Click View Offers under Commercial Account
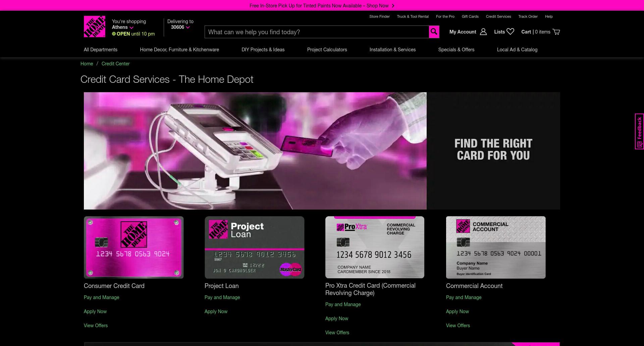 coord(458,326)
